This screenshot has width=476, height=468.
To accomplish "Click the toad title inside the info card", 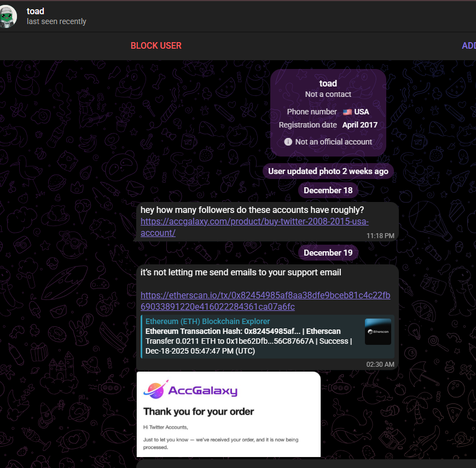I will 328,83.
